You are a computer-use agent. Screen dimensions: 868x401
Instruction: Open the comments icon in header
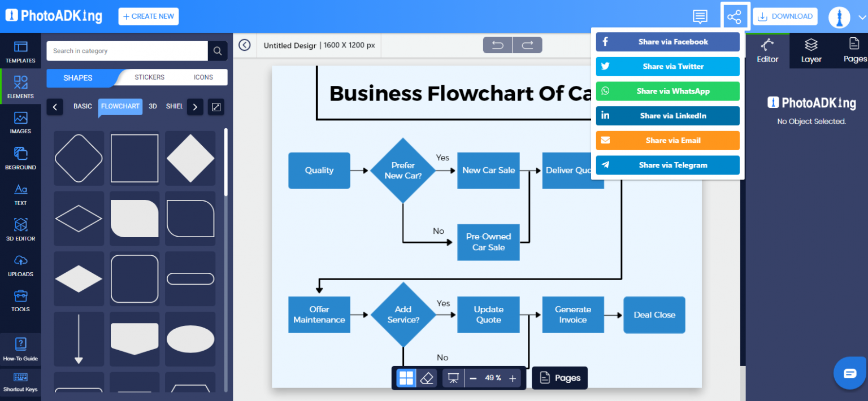[x=700, y=16]
